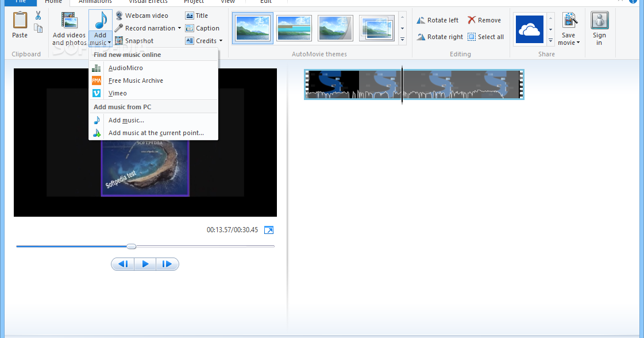Image resolution: width=644 pixels, height=338 pixels.
Task: Play the movie preview
Action: (x=145, y=264)
